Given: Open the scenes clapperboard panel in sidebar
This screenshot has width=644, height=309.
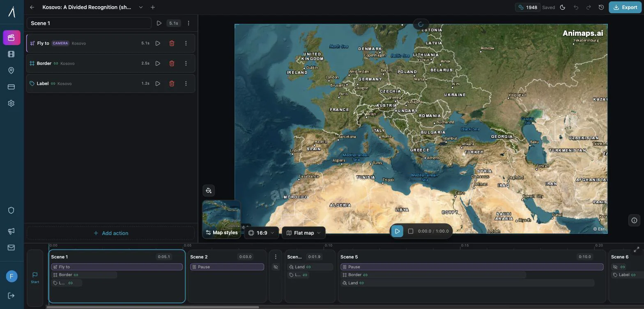Looking at the screenshot, I should pyautogui.click(x=11, y=38).
